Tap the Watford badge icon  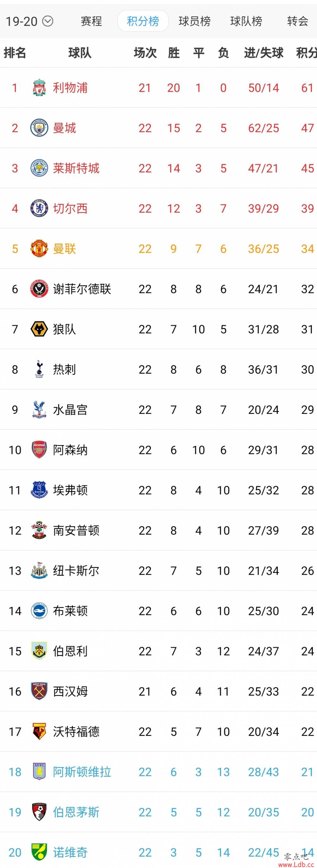tap(39, 731)
